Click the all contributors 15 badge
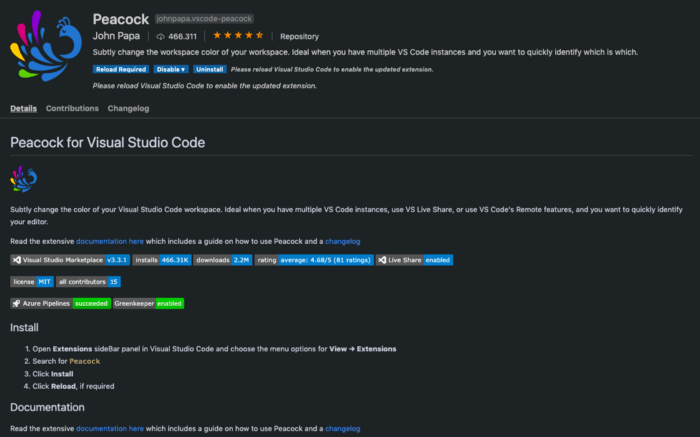Image resolution: width=700 pixels, height=437 pixels. point(88,282)
